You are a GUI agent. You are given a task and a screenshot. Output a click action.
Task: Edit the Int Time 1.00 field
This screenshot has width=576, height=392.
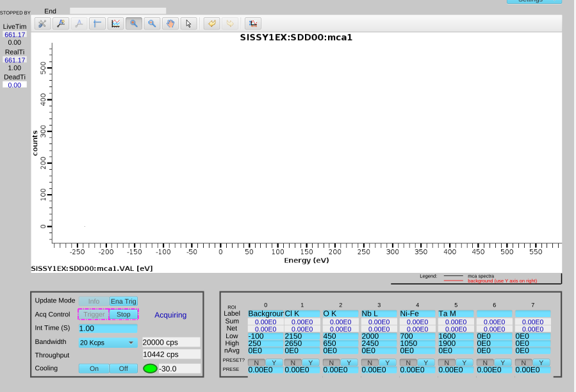(x=108, y=329)
